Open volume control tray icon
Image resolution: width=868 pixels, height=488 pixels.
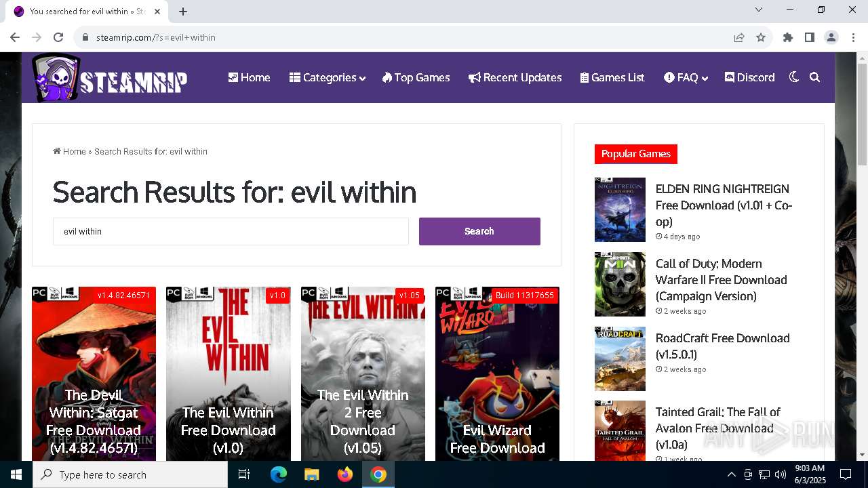781,474
